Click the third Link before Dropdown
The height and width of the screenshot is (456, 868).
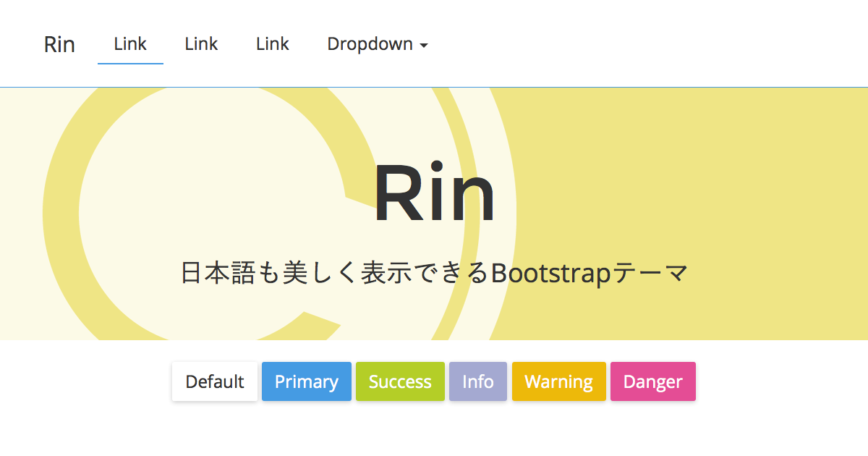pyautogui.click(x=272, y=44)
